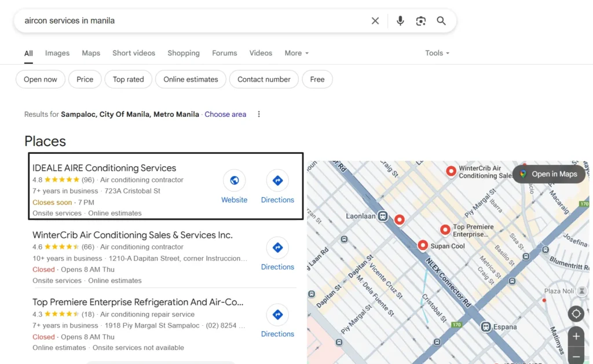Toggle the Open now filter chip
Viewport: 593px width, 364px height.
click(x=41, y=79)
